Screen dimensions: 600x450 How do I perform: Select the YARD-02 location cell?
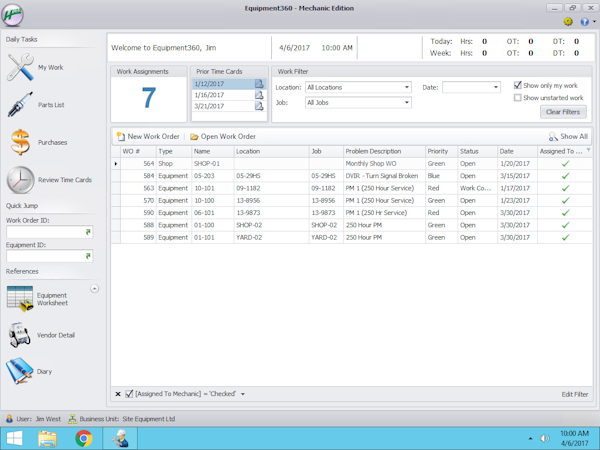(271, 238)
